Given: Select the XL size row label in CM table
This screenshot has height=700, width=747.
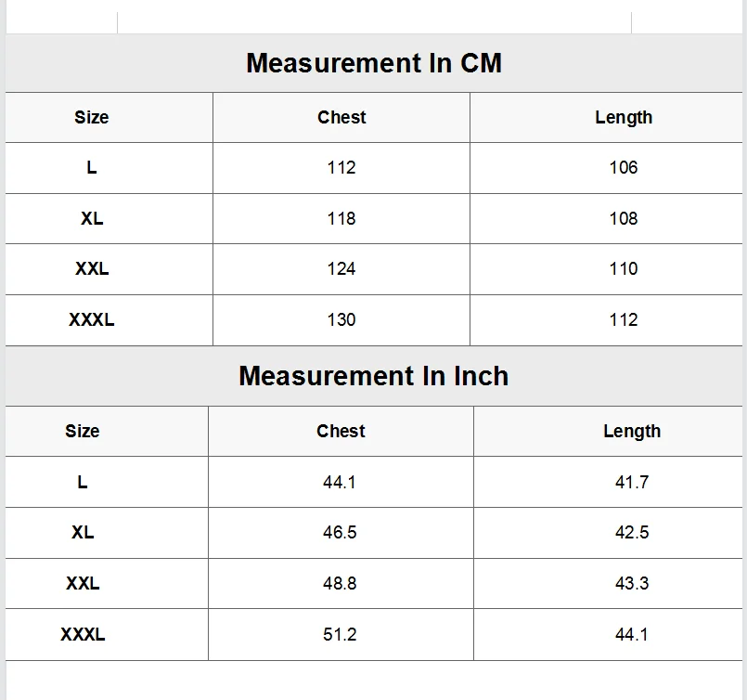Looking at the screenshot, I should pos(92,218).
